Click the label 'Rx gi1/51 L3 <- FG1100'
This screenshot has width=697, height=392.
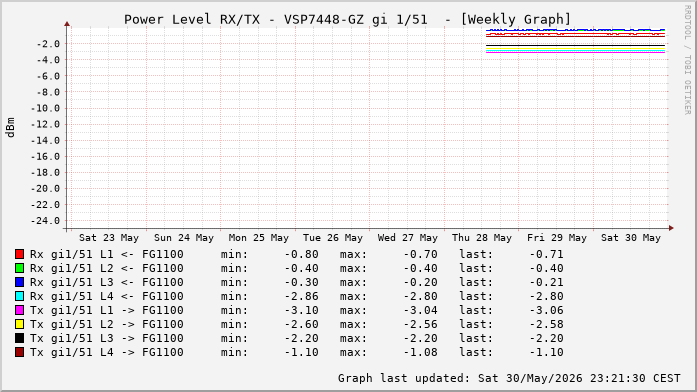pos(107,282)
